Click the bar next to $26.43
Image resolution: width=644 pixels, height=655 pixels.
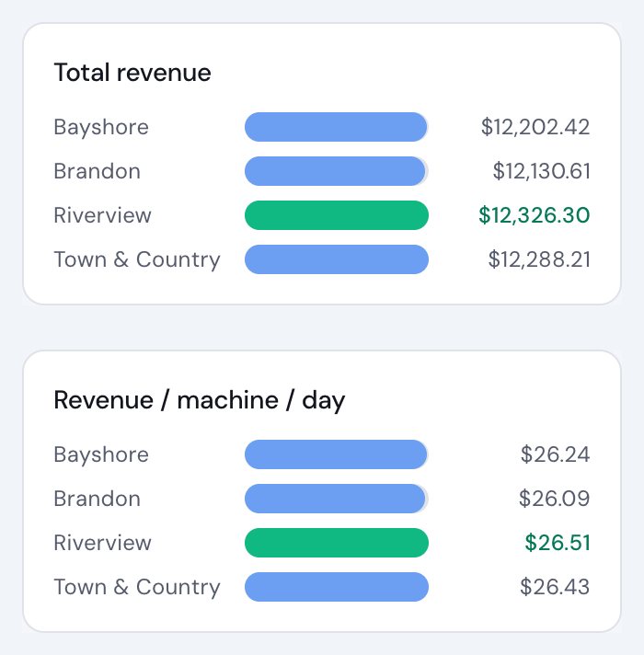337,587
